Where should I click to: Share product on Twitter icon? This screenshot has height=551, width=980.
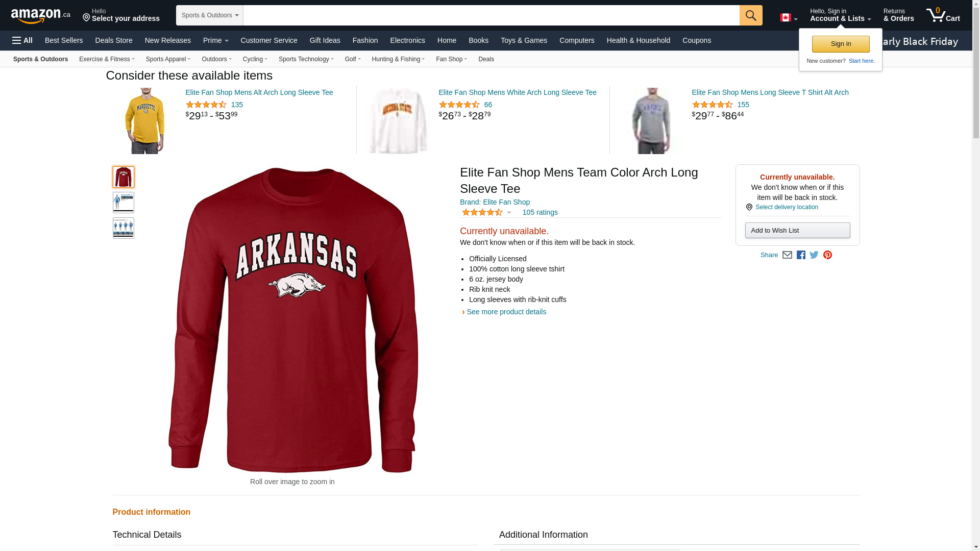[x=814, y=255]
